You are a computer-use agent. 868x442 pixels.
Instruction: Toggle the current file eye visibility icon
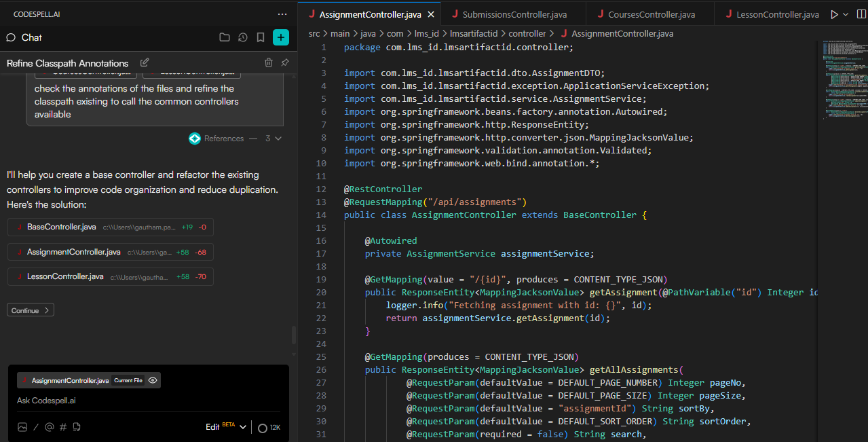coord(153,380)
